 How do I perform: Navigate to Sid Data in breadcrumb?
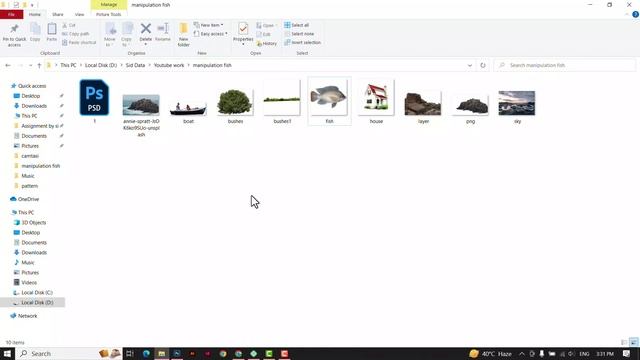point(135,65)
